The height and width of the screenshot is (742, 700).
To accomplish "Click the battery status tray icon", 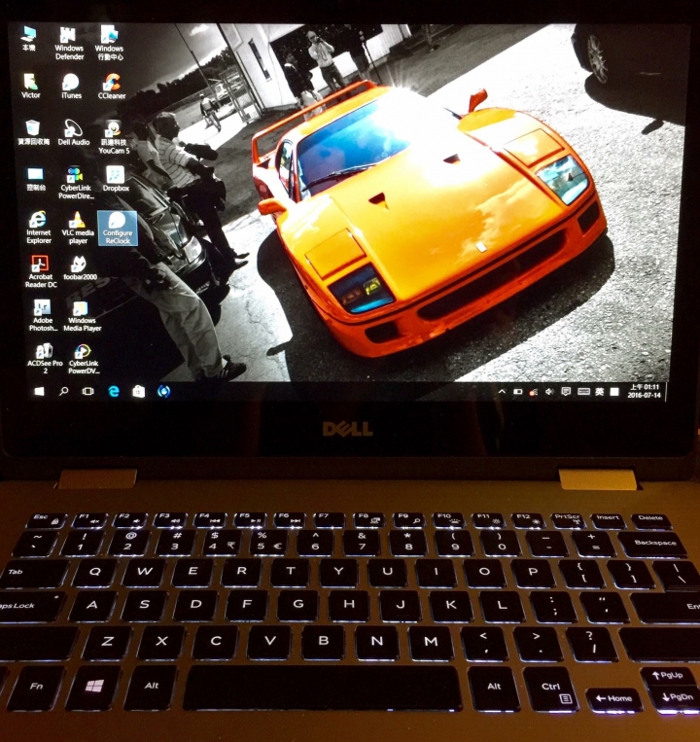I will click(518, 392).
